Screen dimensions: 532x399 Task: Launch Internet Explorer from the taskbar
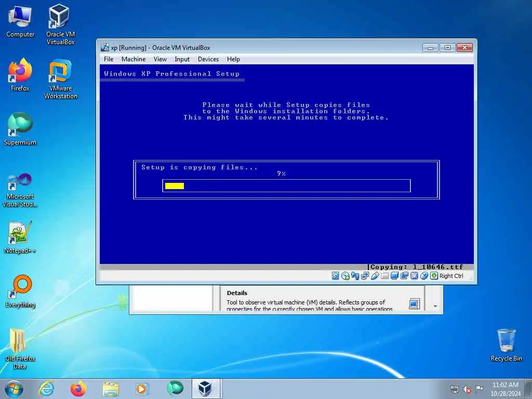tap(46, 389)
